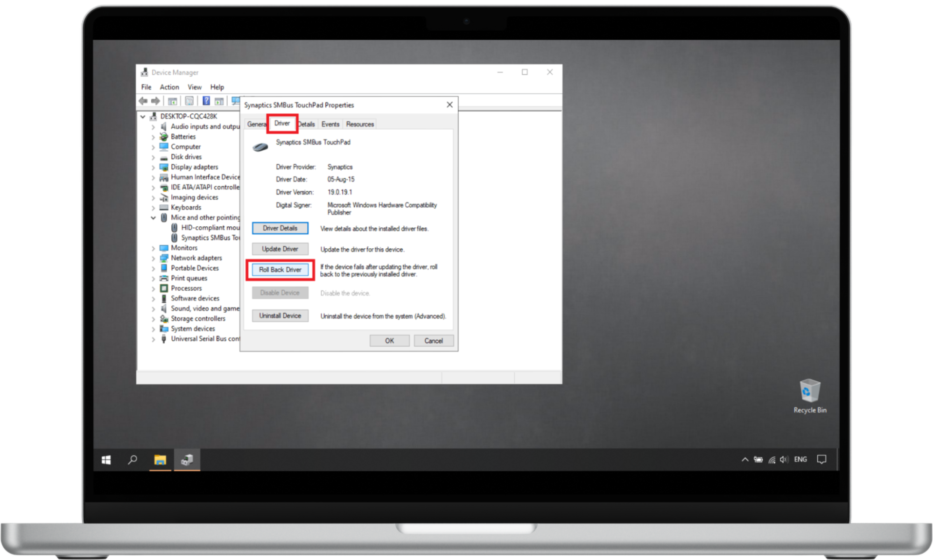933x560 pixels.
Task: Click the Print queues printer icon
Action: 164,278
